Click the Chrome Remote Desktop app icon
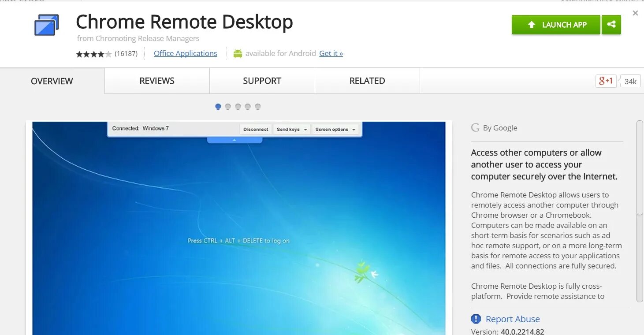 point(46,25)
